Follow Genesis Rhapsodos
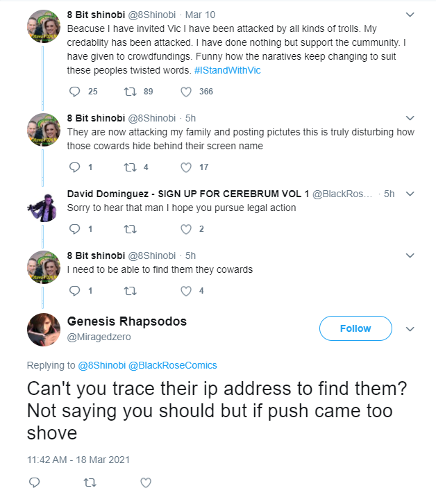Viewport: 436px width, 504px height. point(355,328)
